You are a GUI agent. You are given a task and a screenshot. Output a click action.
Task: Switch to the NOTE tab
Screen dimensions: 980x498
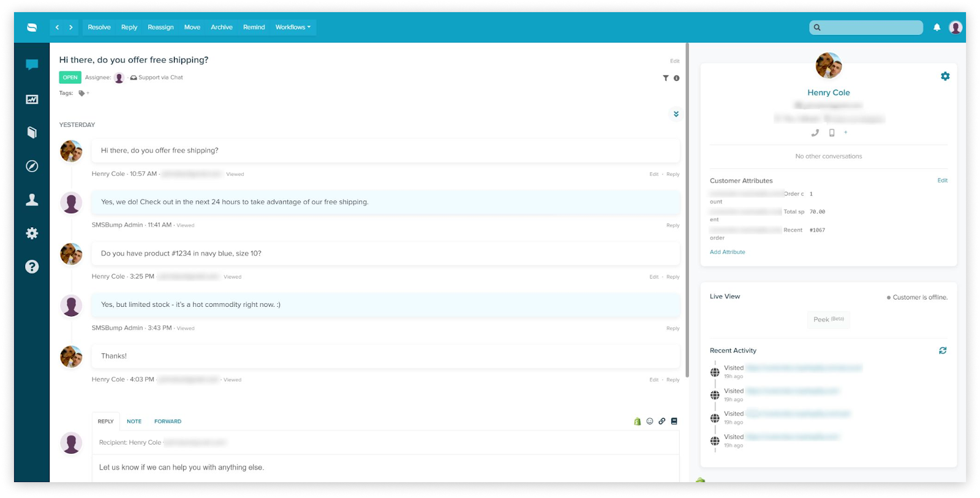(134, 421)
